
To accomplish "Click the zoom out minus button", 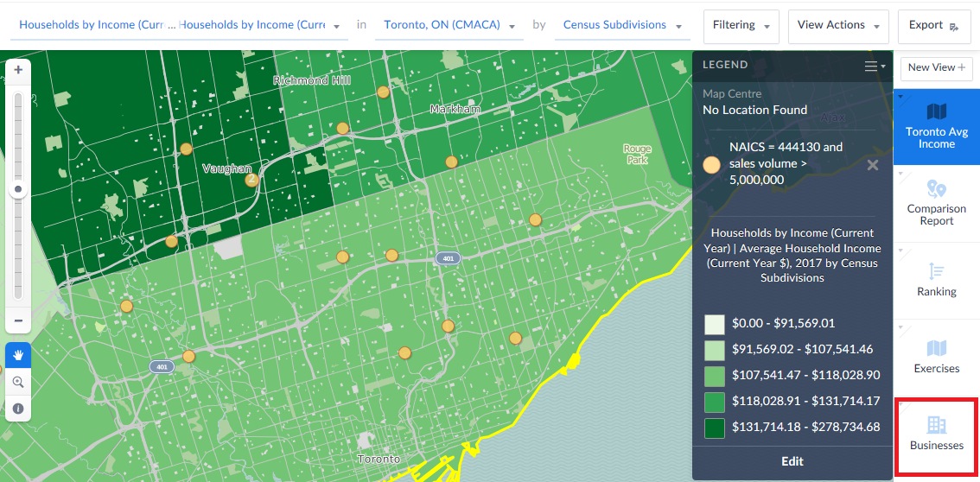I will tap(18, 320).
